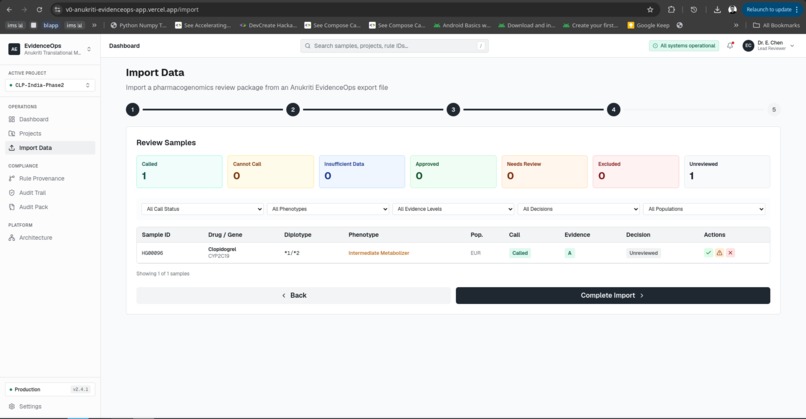
Task: Click the Cannot Call summary card
Action: pyautogui.click(x=270, y=172)
